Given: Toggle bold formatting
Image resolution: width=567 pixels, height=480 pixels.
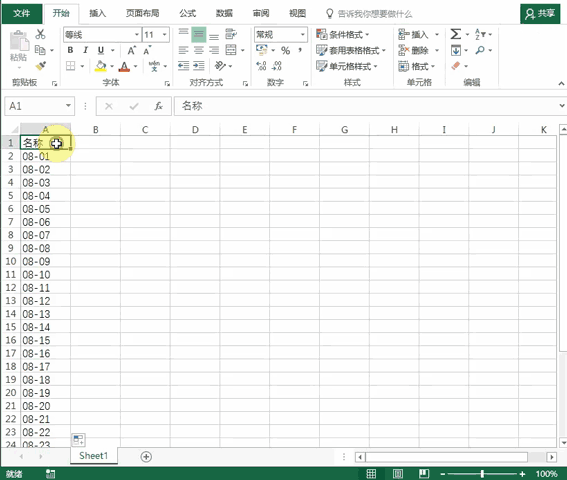Looking at the screenshot, I should pyautogui.click(x=70, y=50).
